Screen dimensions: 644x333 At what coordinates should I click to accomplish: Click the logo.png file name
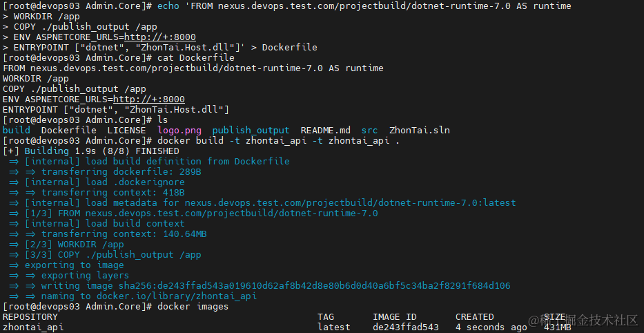[179, 131]
